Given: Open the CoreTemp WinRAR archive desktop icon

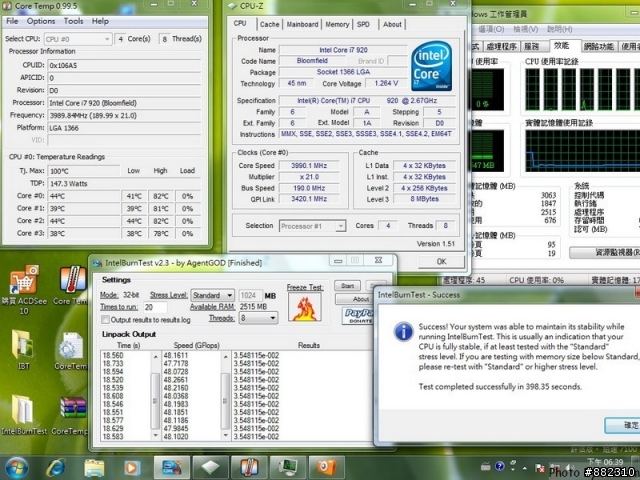Looking at the screenshot, I should coord(71,414).
